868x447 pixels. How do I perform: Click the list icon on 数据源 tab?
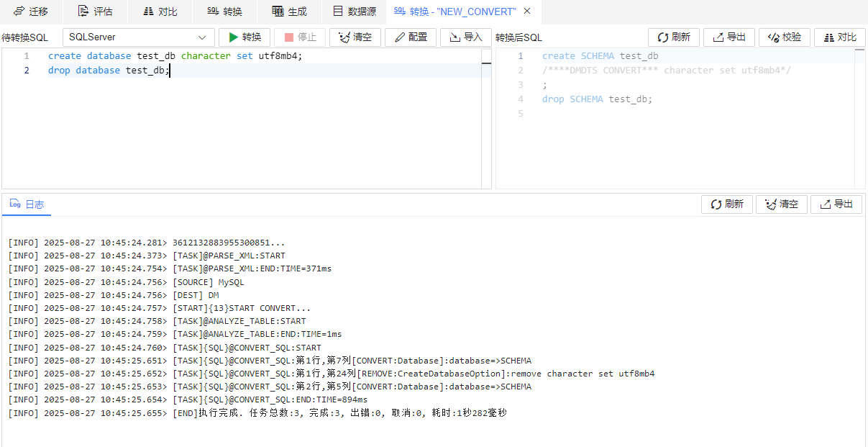[338, 12]
